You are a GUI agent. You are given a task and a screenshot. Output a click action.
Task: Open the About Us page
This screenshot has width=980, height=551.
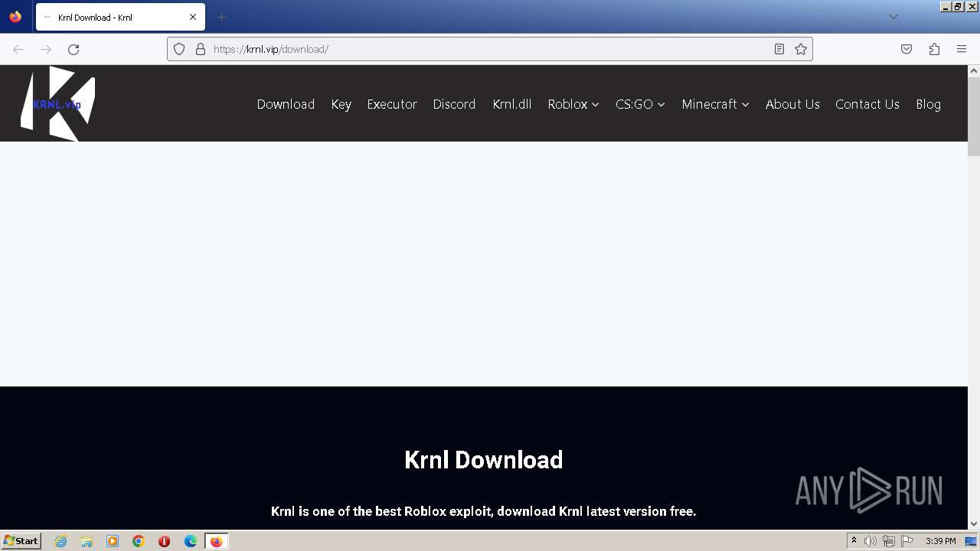click(792, 104)
